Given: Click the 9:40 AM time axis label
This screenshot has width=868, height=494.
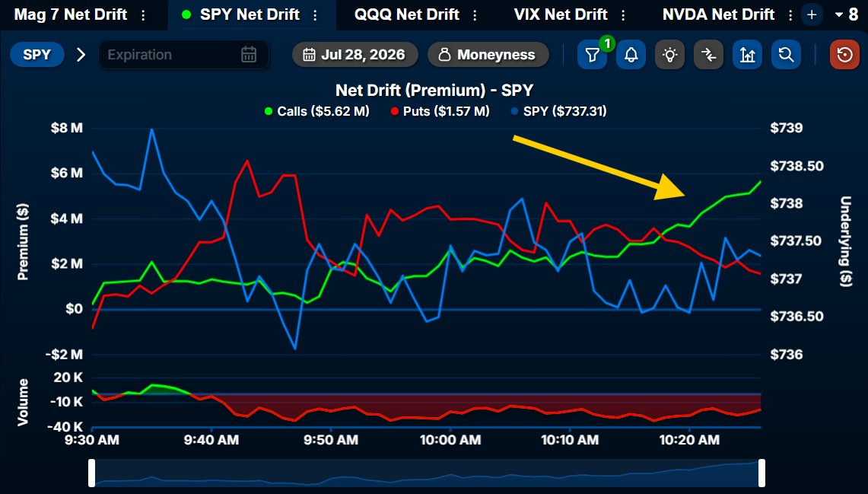Looking at the screenshot, I should [x=211, y=440].
